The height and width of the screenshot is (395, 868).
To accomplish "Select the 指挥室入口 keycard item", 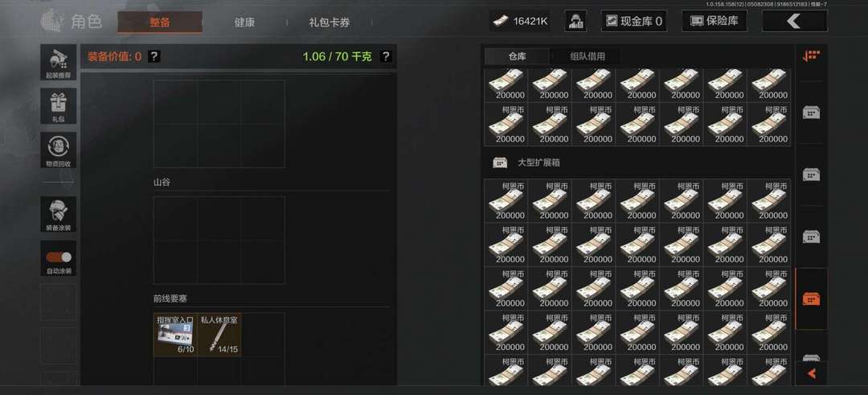I will pos(175,335).
